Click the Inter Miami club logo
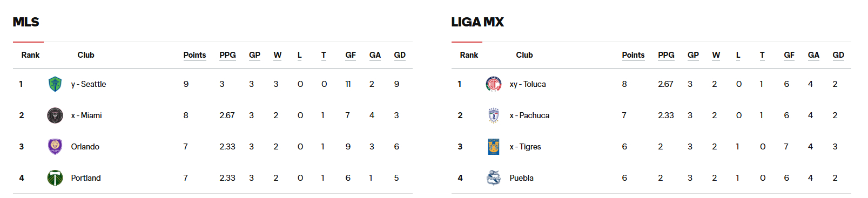 click(55, 115)
